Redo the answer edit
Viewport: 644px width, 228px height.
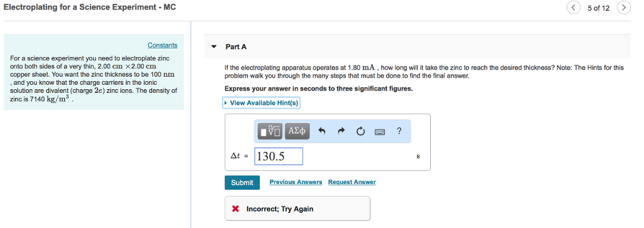341,131
